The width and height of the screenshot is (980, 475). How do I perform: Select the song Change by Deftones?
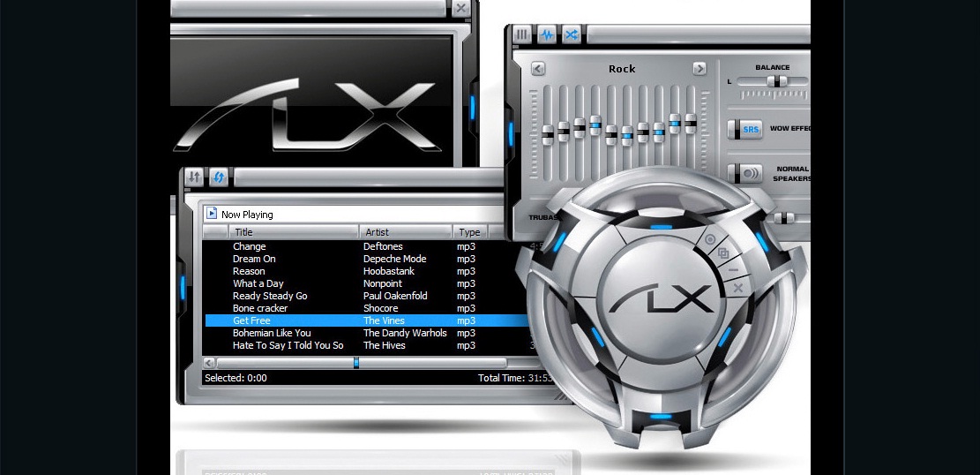369,246
